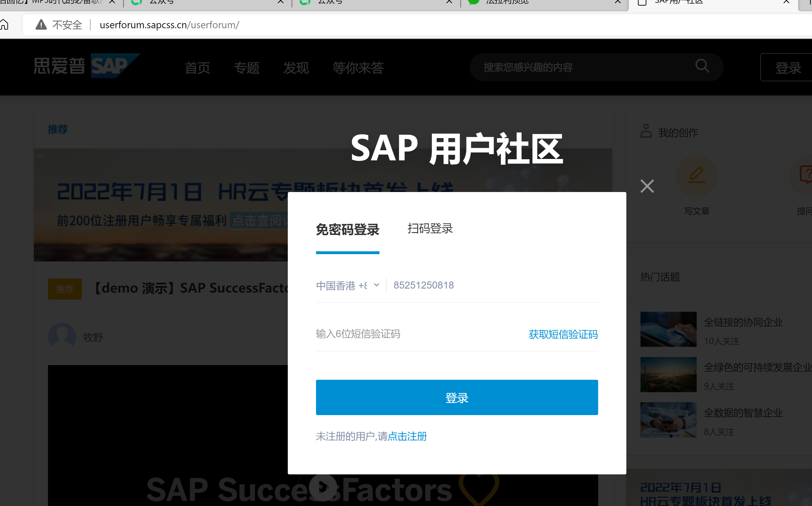The image size is (812, 506).
Task: Click the yellow 推荐 badge
Action: pos(65,289)
